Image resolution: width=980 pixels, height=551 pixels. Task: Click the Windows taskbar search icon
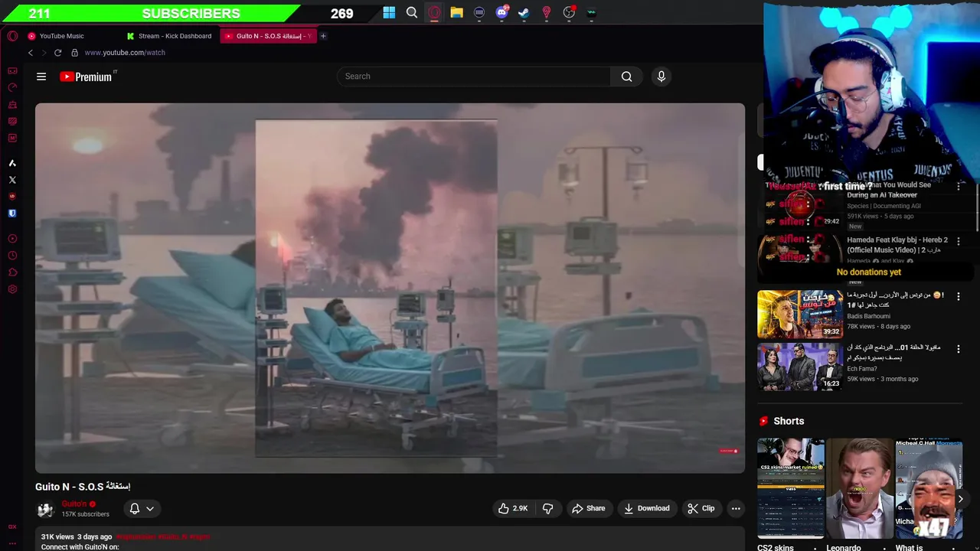pos(412,12)
